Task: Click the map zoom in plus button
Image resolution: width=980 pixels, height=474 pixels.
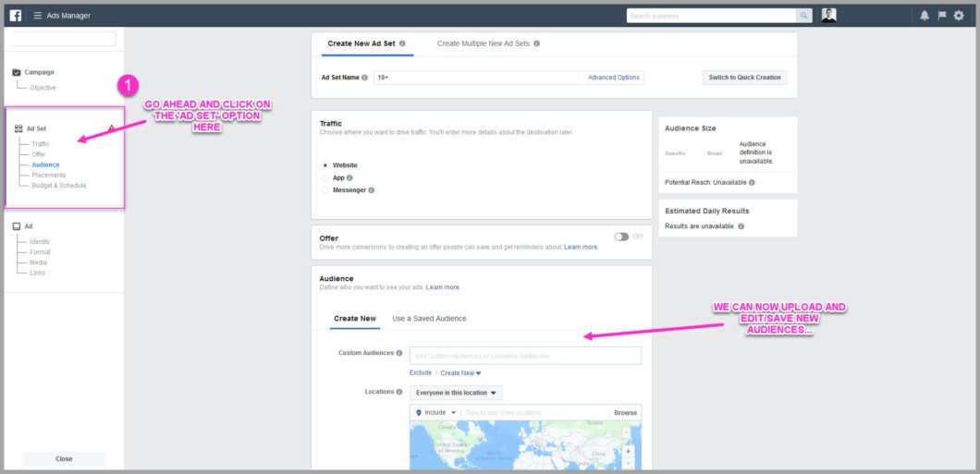Action: pos(628,451)
